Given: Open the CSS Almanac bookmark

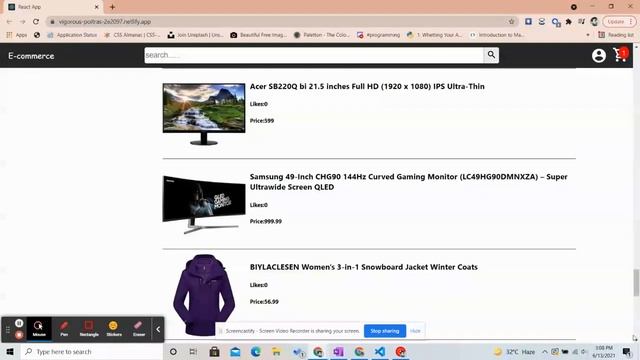Looking at the screenshot, I should pyautogui.click(x=132, y=35).
